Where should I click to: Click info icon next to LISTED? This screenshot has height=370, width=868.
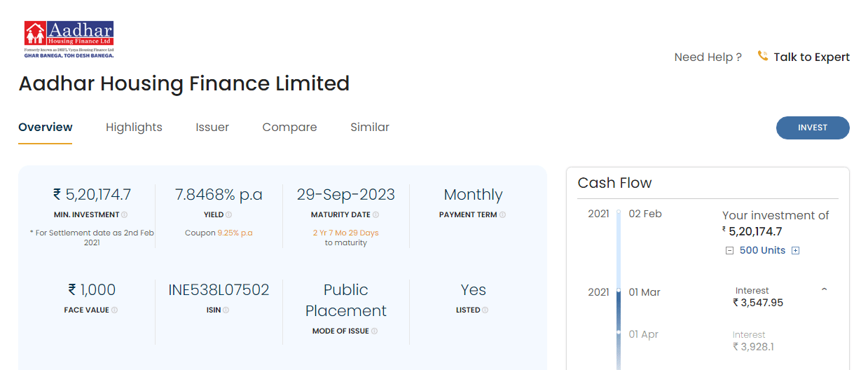[485, 310]
